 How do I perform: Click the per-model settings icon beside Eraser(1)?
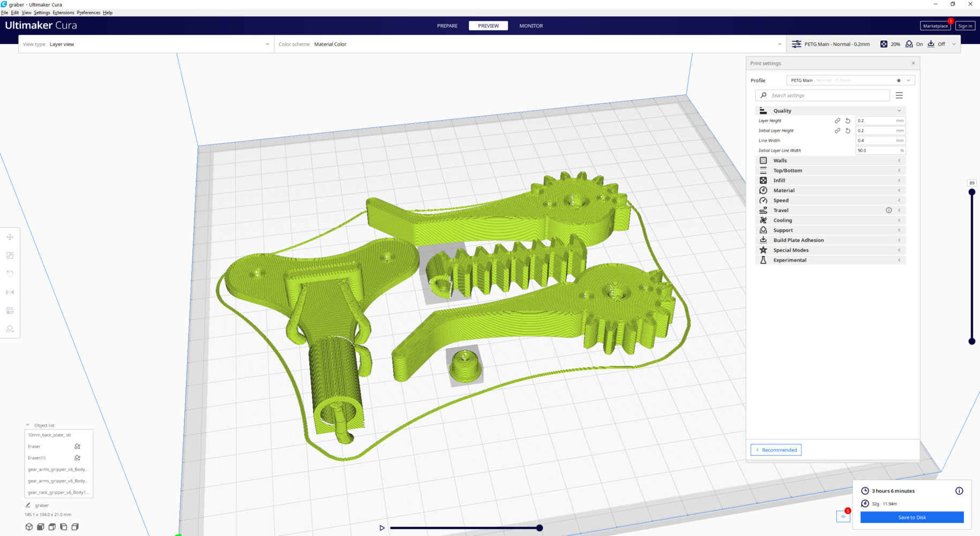coord(77,458)
